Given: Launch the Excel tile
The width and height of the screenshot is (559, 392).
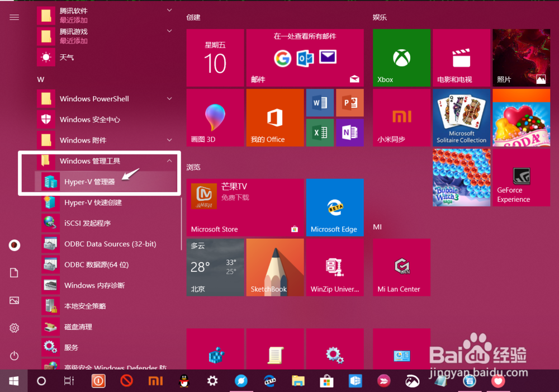Looking at the screenshot, I should (x=320, y=133).
